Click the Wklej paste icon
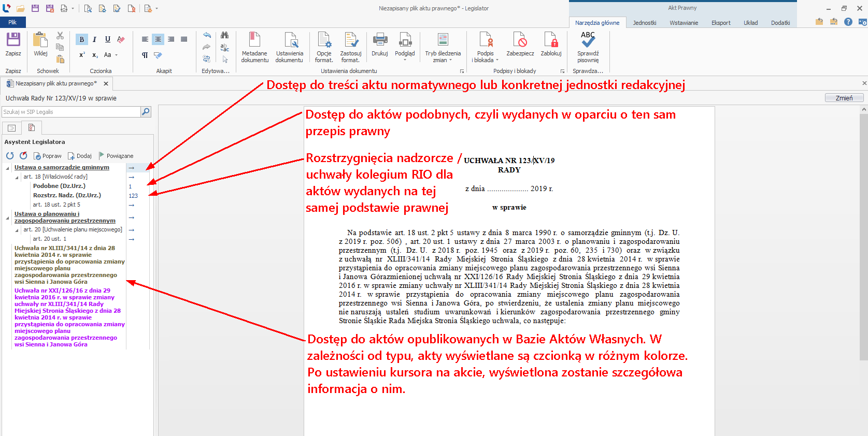 pos(40,40)
